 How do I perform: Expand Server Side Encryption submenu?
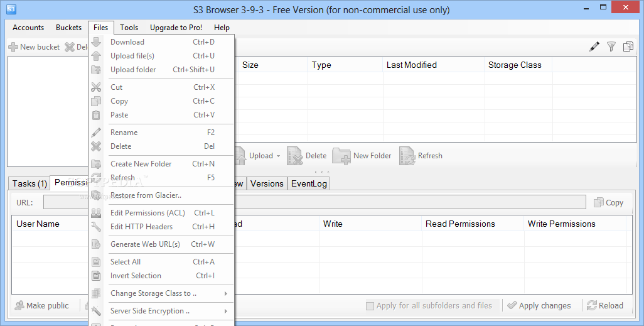(x=226, y=311)
